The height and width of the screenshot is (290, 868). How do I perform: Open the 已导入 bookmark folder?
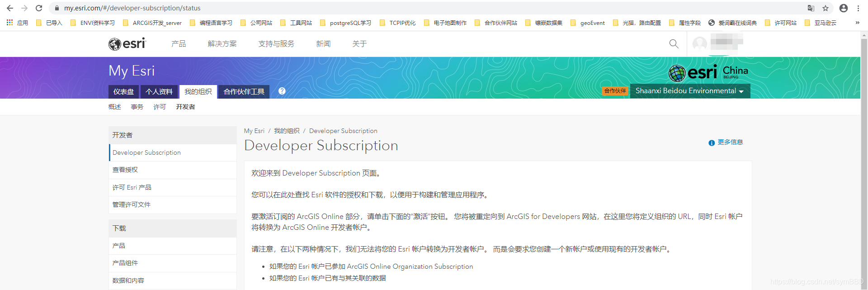(49, 23)
